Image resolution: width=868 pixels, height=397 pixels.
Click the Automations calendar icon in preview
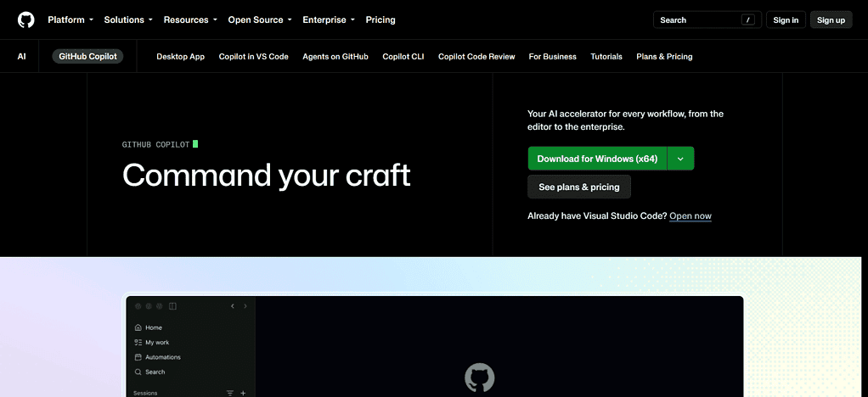138,357
